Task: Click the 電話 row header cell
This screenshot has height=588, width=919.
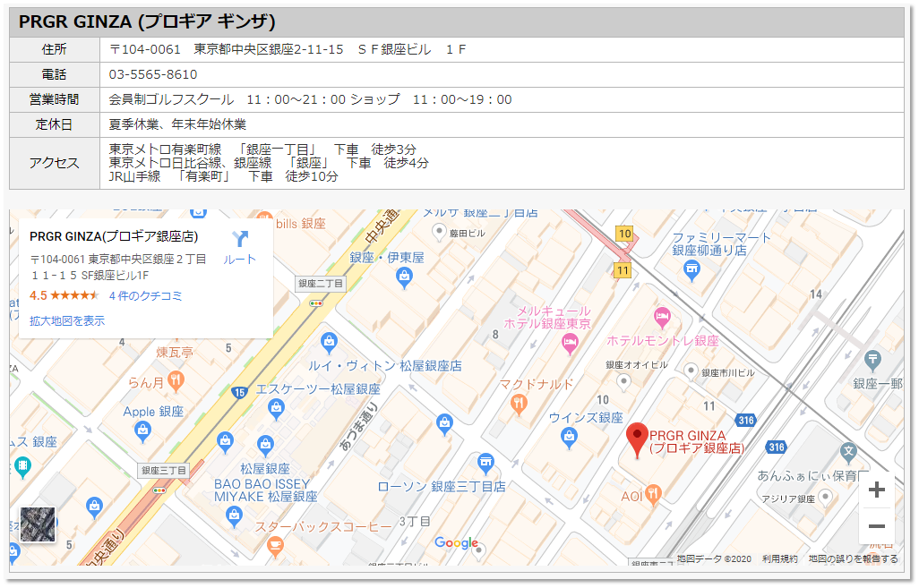Action: 55,75
